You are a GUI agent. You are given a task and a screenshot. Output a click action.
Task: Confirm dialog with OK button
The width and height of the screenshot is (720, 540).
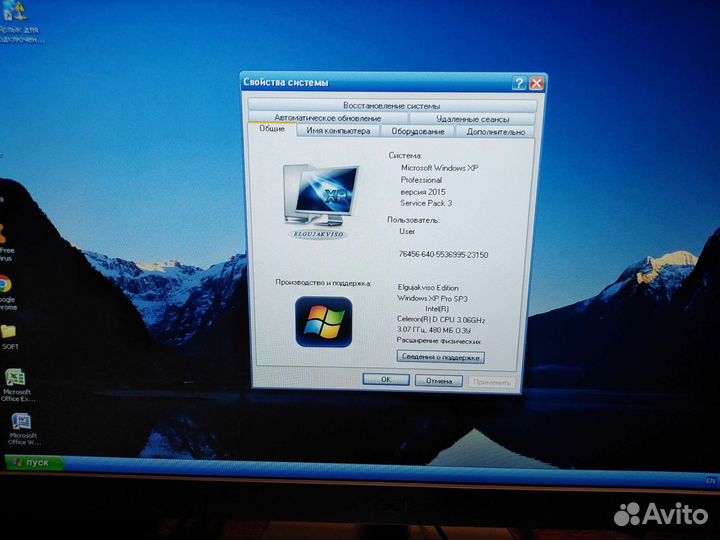click(386, 379)
